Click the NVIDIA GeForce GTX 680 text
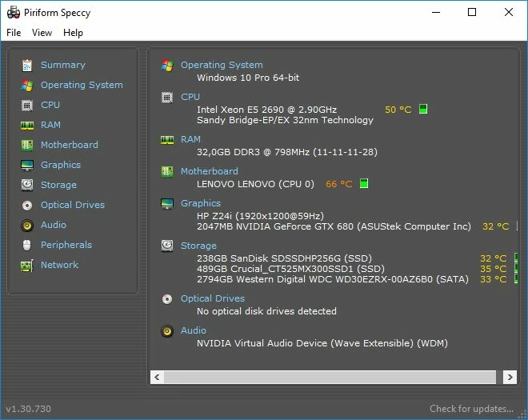The width and height of the screenshot is (528, 420). 334,226
